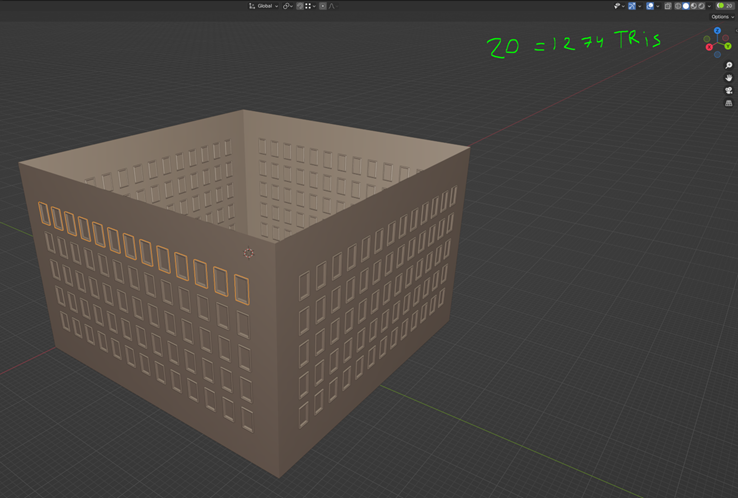Enable snapping magnet in header
738x498 pixels.
pyautogui.click(x=299, y=6)
